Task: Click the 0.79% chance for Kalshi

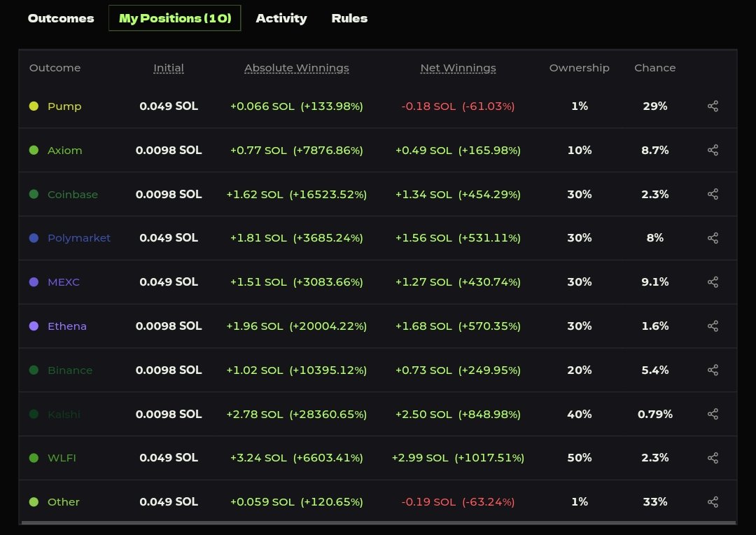Action: point(654,414)
